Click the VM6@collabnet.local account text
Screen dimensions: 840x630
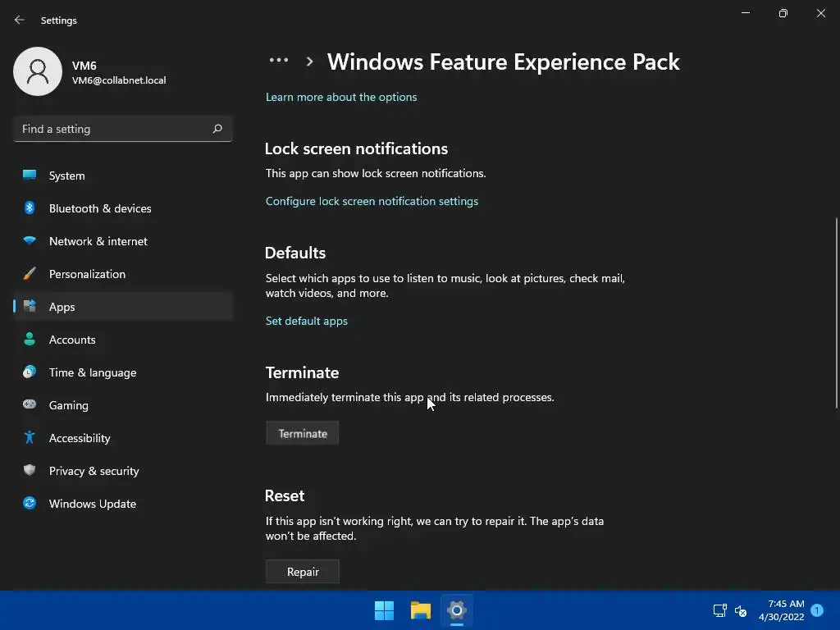(119, 80)
